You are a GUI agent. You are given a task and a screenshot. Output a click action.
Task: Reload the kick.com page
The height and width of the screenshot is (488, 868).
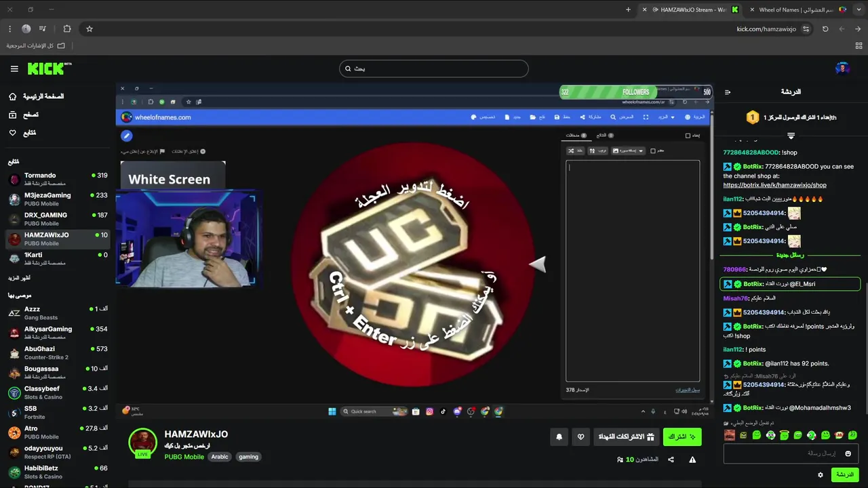825,29
